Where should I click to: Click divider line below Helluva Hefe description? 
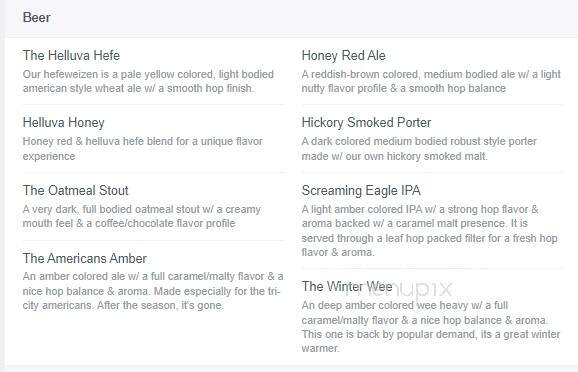coord(154,105)
